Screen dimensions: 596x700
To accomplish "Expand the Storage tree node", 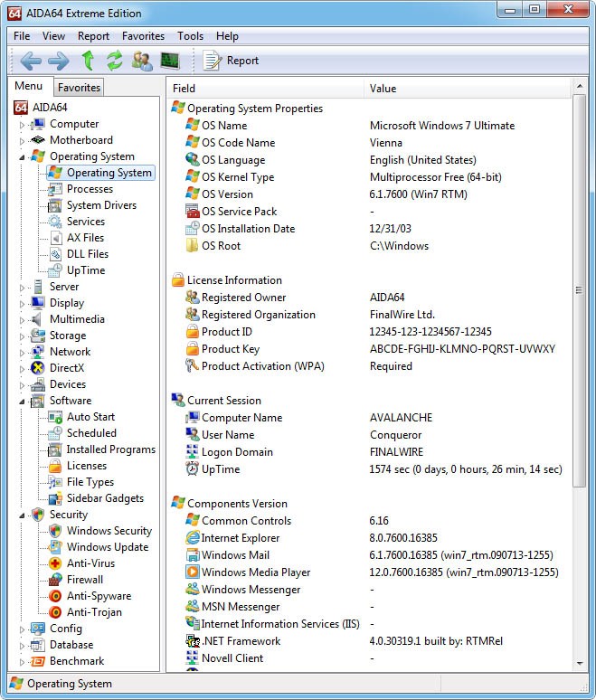I will (x=22, y=336).
